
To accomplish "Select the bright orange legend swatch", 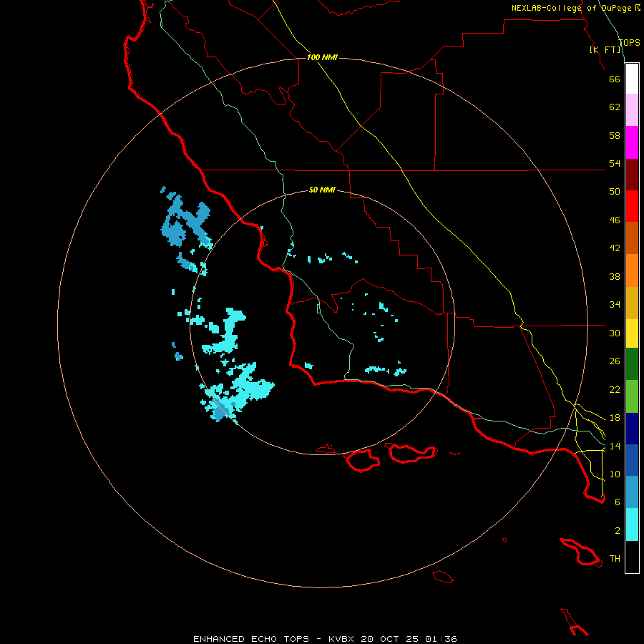I will (x=632, y=270).
